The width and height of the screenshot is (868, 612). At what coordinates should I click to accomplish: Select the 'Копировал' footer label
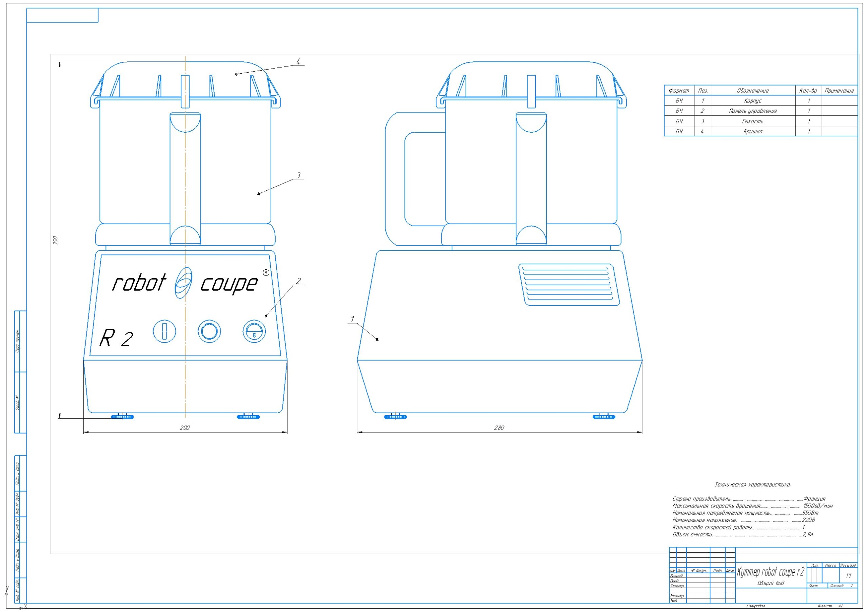[756, 606]
